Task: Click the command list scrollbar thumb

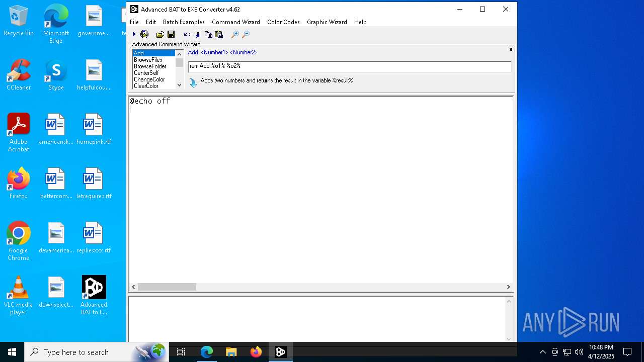Action: pyautogui.click(x=179, y=62)
